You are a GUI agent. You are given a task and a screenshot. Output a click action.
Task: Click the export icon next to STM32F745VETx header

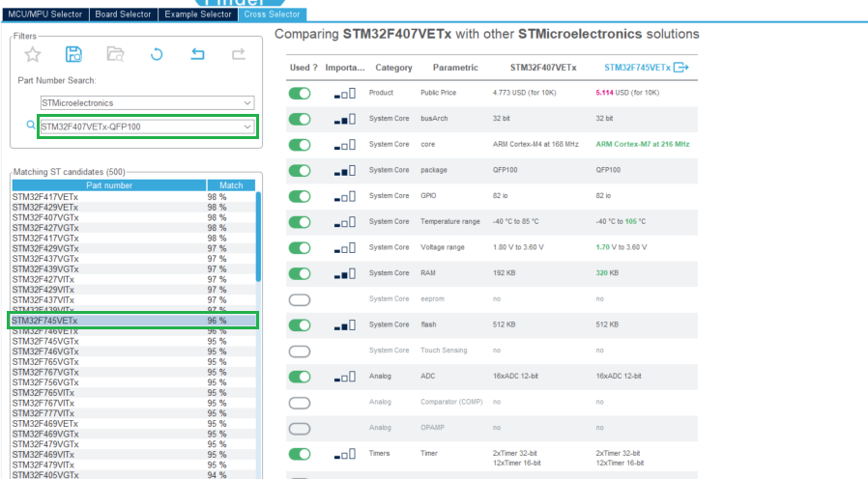pos(680,68)
